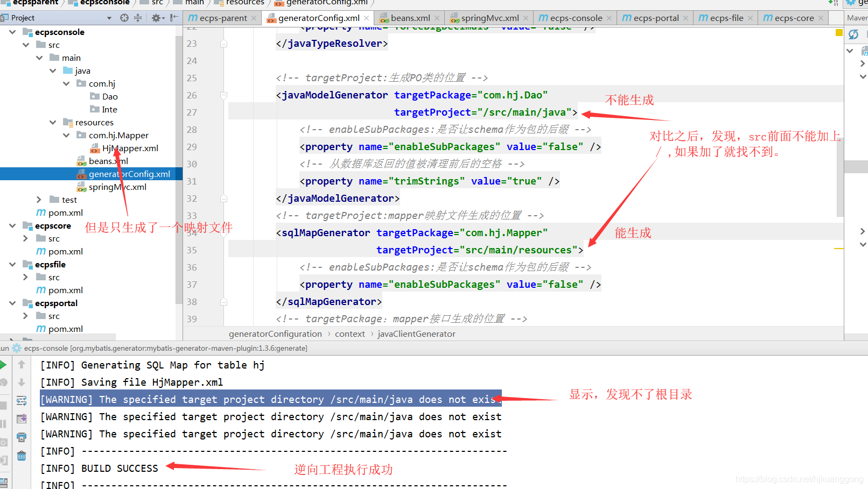Collapse the src folder under ecpsconsole
Screen dimensions: 868x489
[26, 45]
